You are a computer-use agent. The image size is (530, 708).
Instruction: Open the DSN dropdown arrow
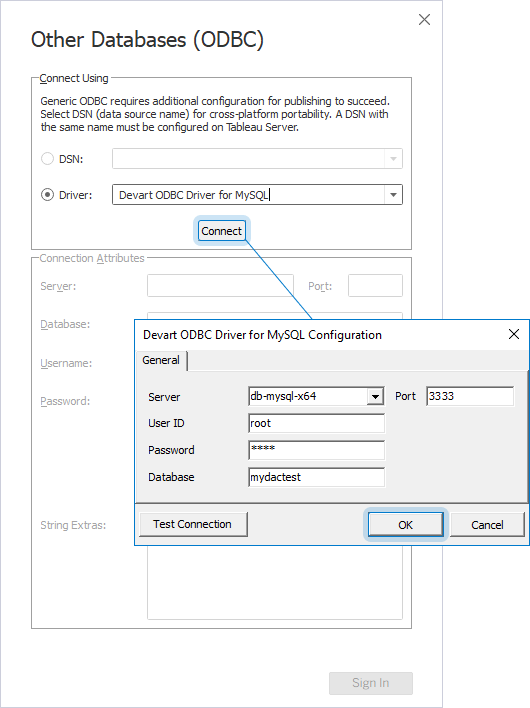tap(393, 159)
